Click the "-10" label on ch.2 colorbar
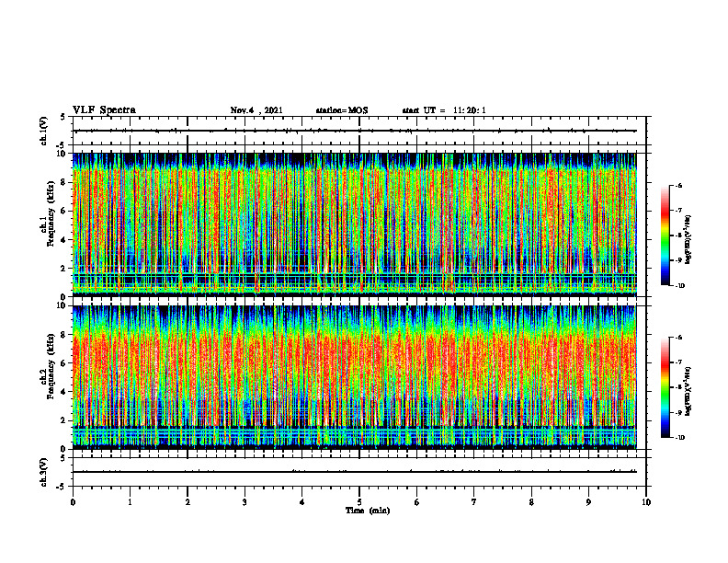The width and height of the screenshot is (728, 563). [680, 438]
